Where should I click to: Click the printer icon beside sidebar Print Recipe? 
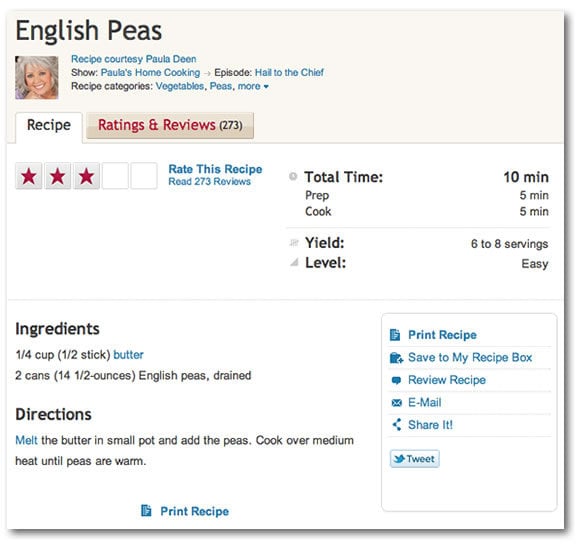pyautogui.click(x=395, y=335)
